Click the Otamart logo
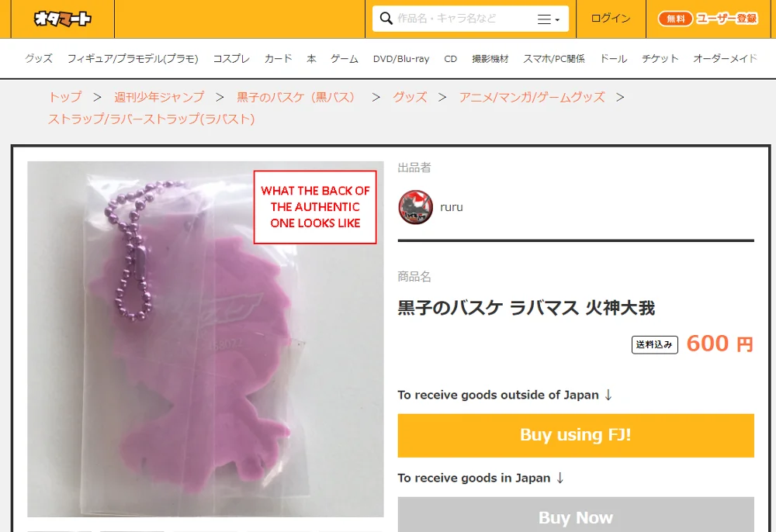The height and width of the screenshot is (532, 776). pos(62,19)
